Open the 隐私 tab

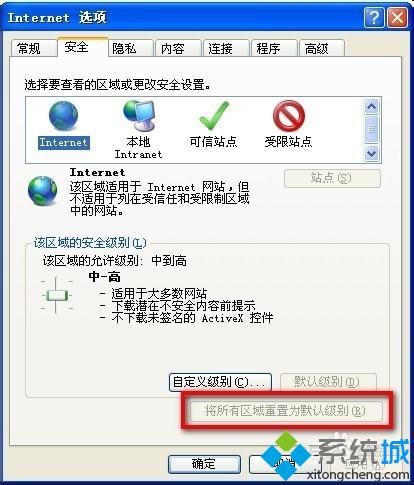coord(124,49)
